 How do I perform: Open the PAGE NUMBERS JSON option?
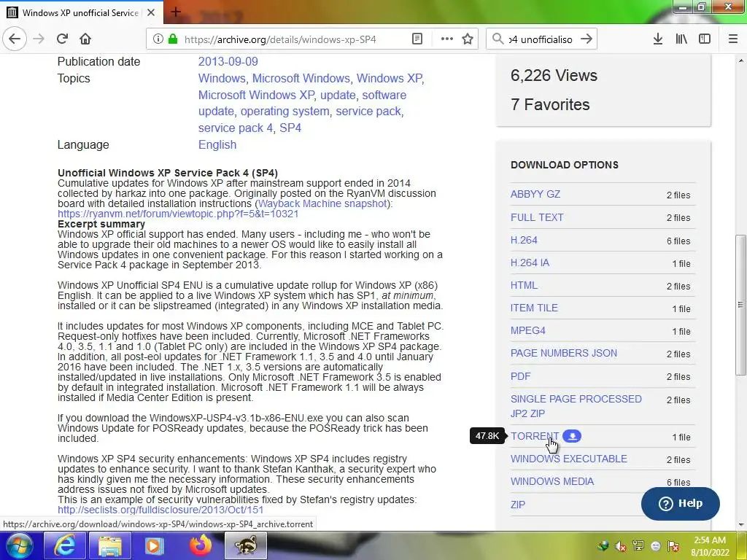pyautogui.click(x=564, y=353)
